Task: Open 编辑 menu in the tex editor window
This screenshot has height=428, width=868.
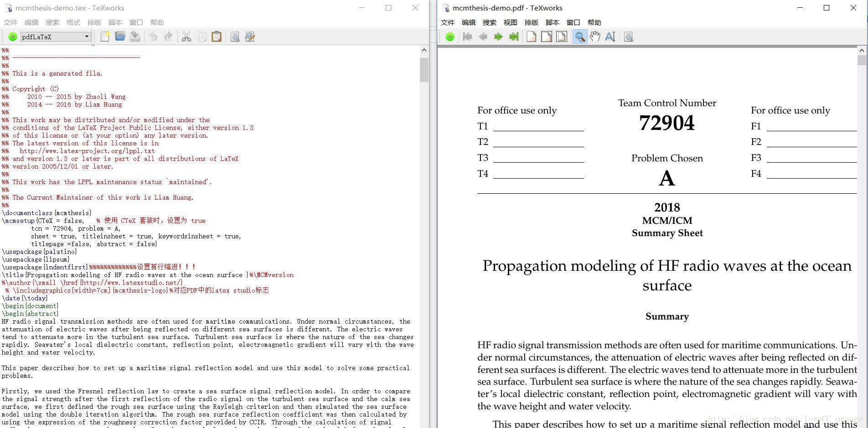Action: click(31, 22)
